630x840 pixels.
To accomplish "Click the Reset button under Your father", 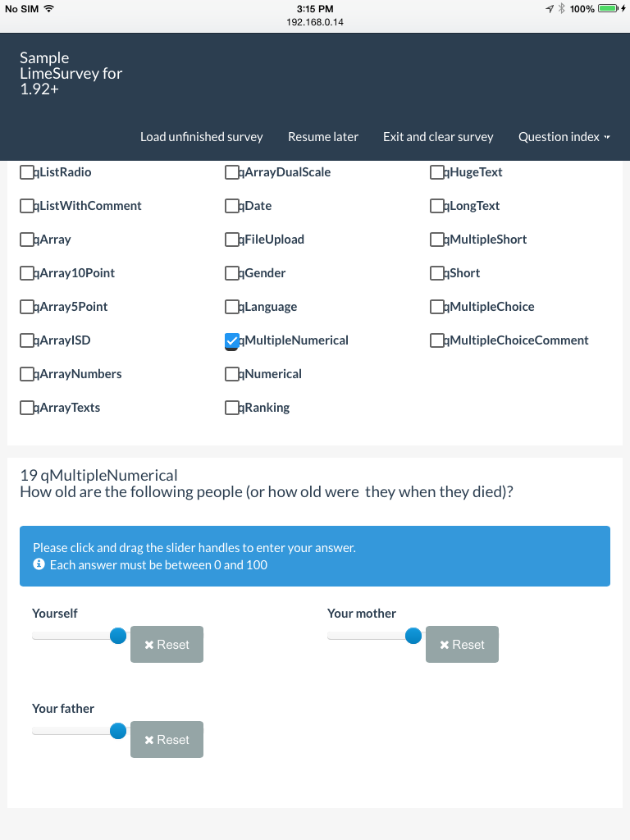I will click(x=167, y=740).
